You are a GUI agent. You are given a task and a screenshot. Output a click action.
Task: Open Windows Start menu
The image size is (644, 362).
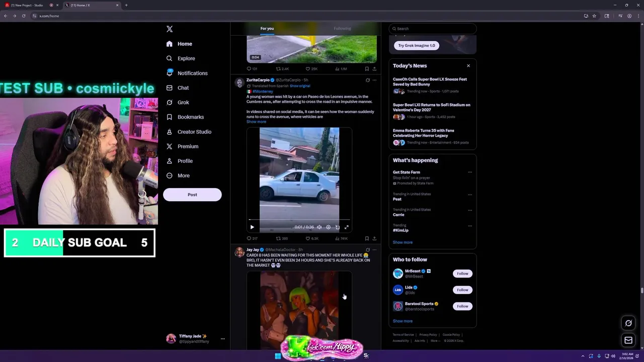[278, 356]
